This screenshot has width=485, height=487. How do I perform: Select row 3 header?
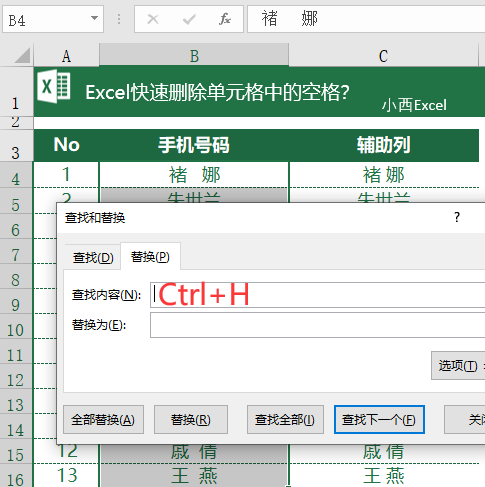[16, 145]
